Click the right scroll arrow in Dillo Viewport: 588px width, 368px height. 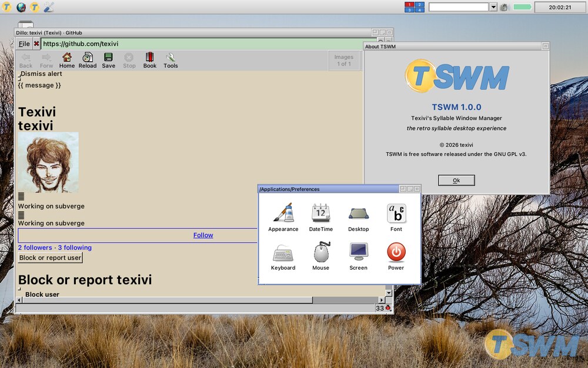coord(382,300)
